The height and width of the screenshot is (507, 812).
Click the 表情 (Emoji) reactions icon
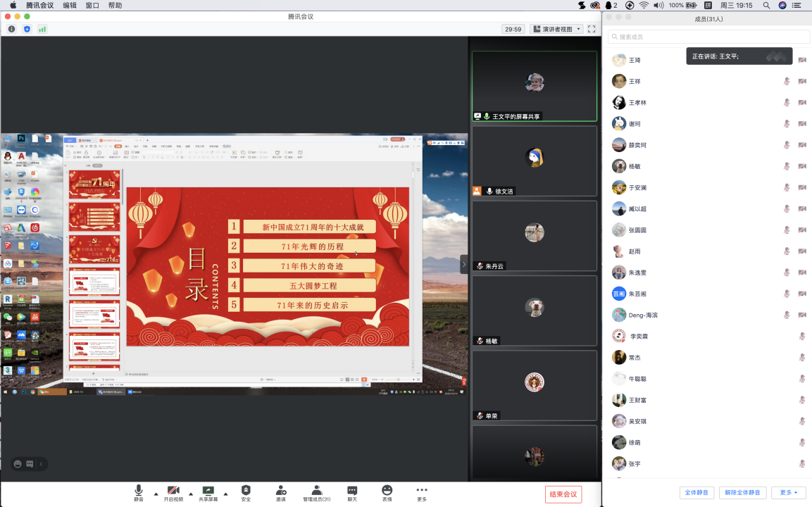[387, 490]
